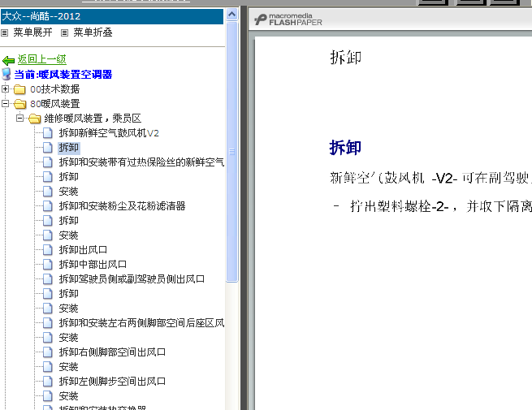This screenshot has height=410, width=532.
Task: Click the blue 拆卸 heading in document
Action: click(x=345, y=148)
